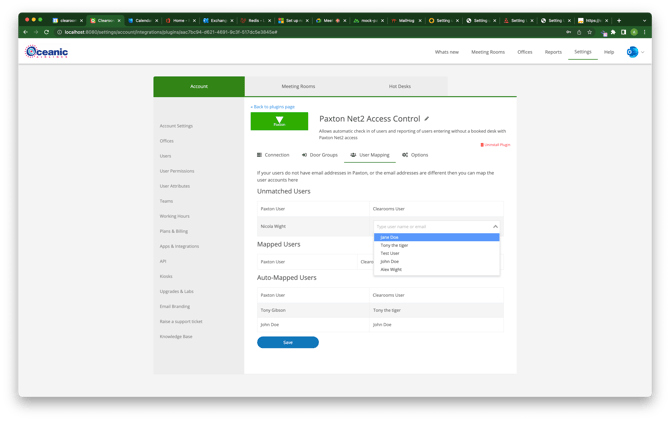Click the Oceanic Airlines logo
Screen dimensions: 670x421
46,51
